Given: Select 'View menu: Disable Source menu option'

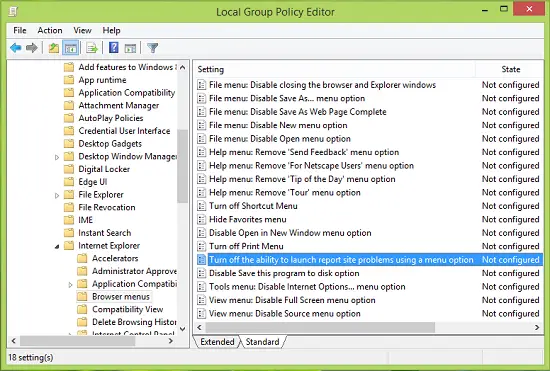Looking at the screenshot, I should [284, 313].
